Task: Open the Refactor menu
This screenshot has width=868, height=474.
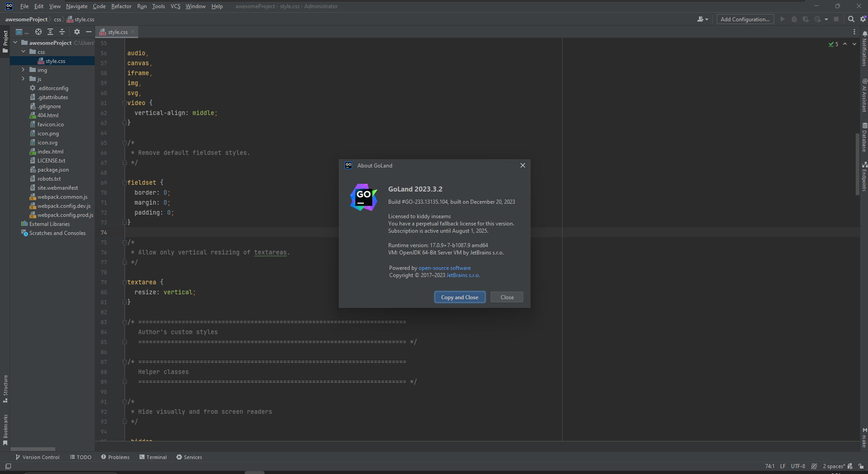Action: point(121,6)
